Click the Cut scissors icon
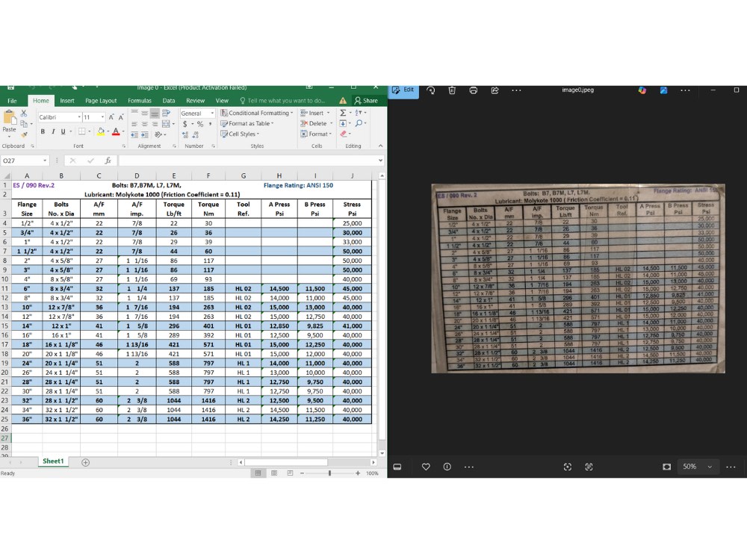The image size is (747, 560). (x=24, y=113)
